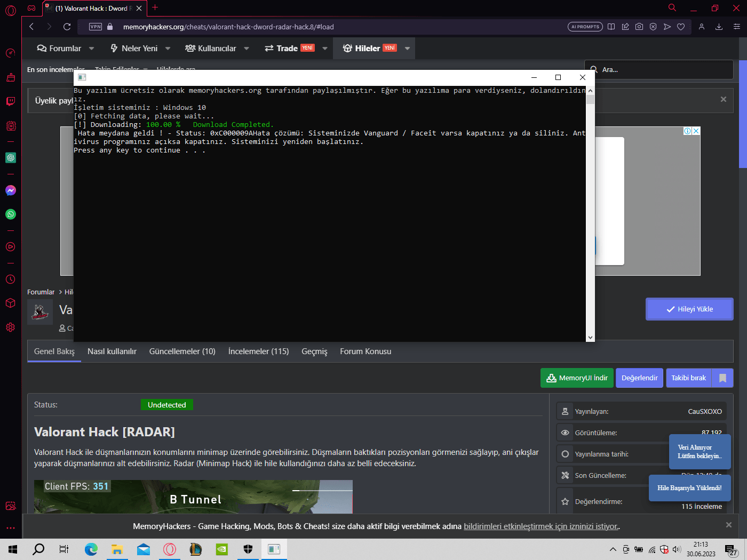The width and height of the screenshot is (747, 560).
Task: Open File Explorer from the taskbar
Action: coord(117,549)
